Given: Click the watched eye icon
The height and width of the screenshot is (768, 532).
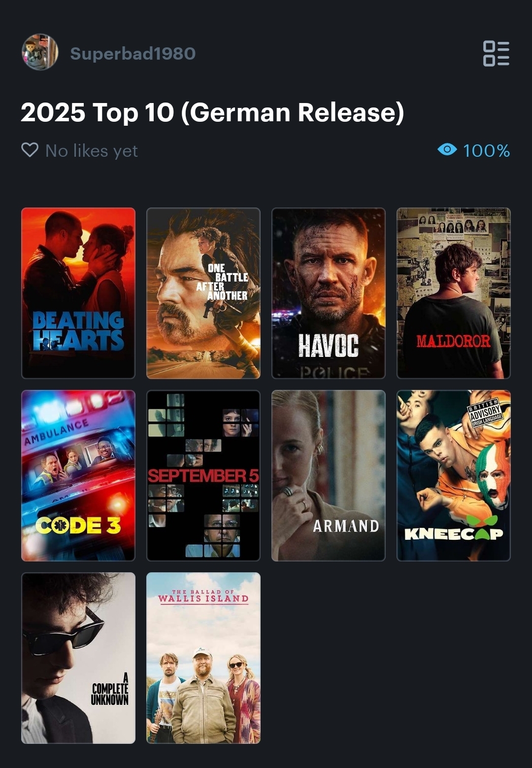Looking at the screenshot, I should tap(447, 149).
